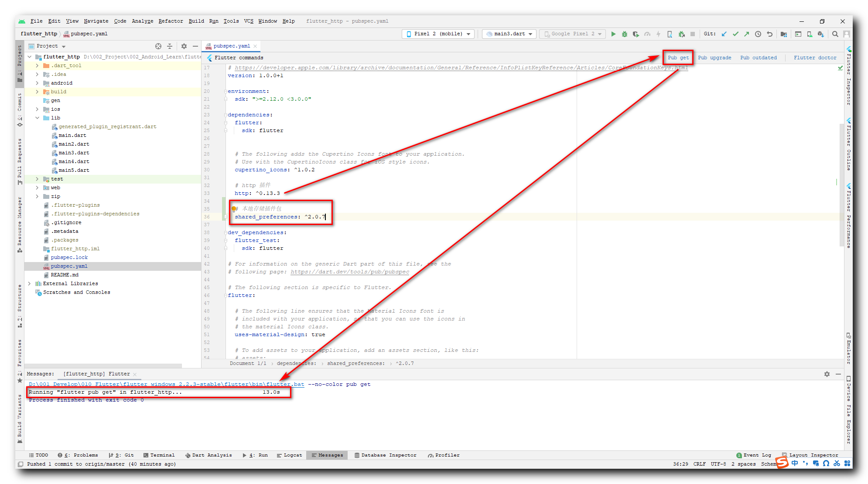Open the Refactor menu

(x=171, y=21)
